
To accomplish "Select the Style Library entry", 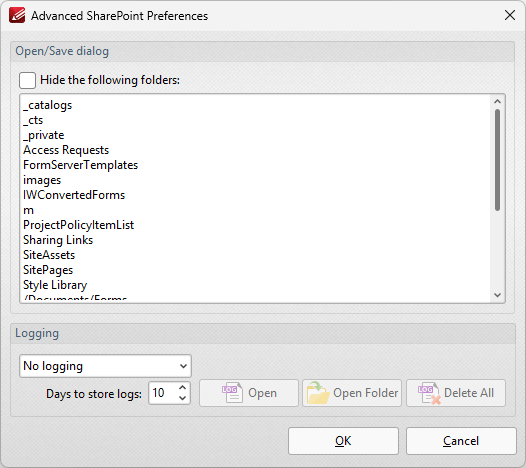I will [55, 285].
